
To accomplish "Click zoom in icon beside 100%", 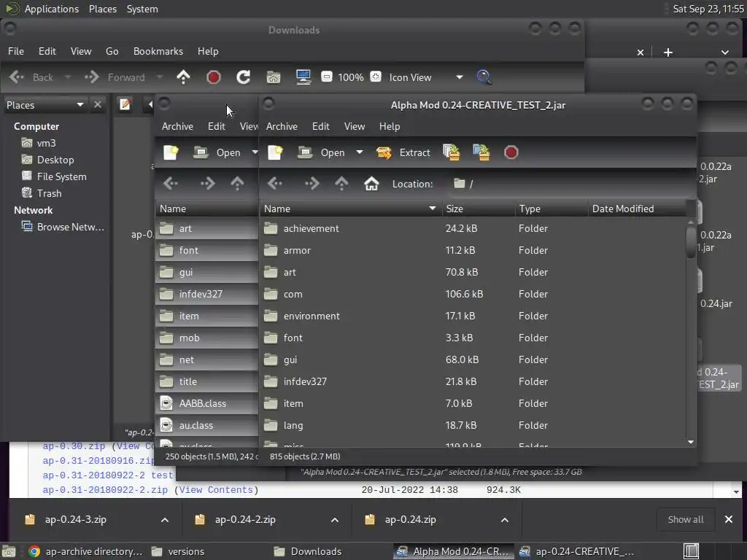I will [376, 77].
